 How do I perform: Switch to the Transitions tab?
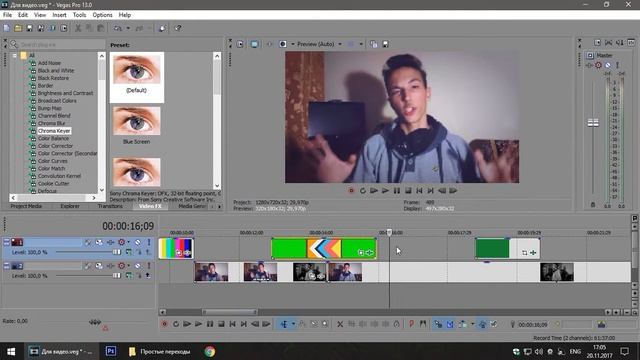point(110,206)
